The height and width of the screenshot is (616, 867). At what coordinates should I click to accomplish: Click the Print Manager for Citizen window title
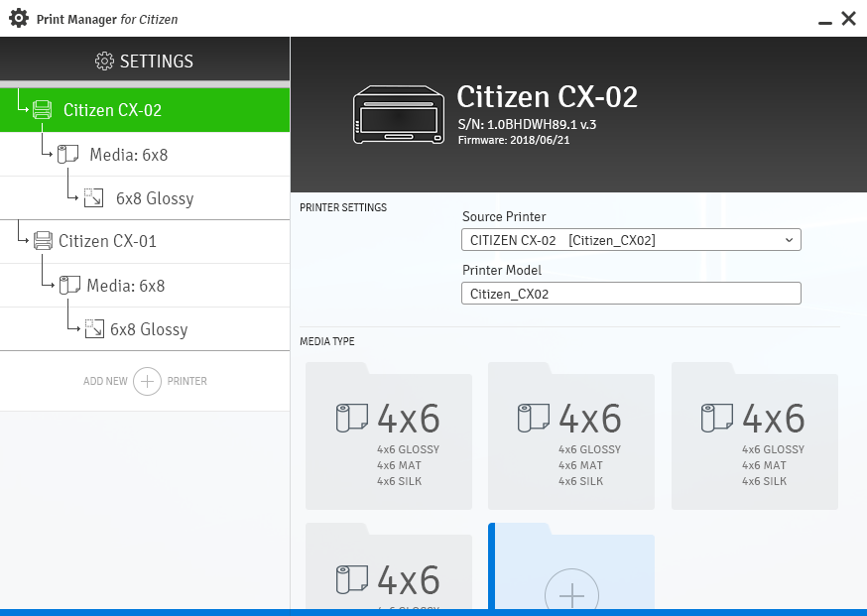coord(107,20)
